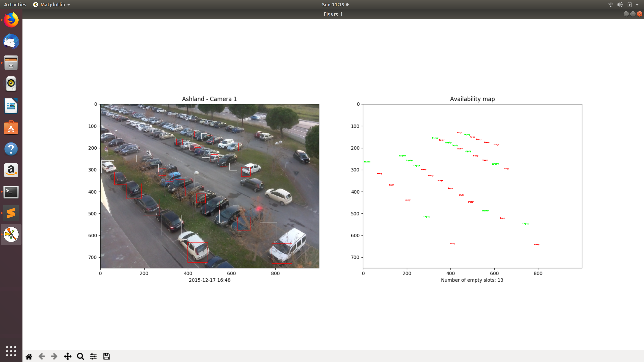Toggle the Zoom to rectangle tool

[80, 356]
